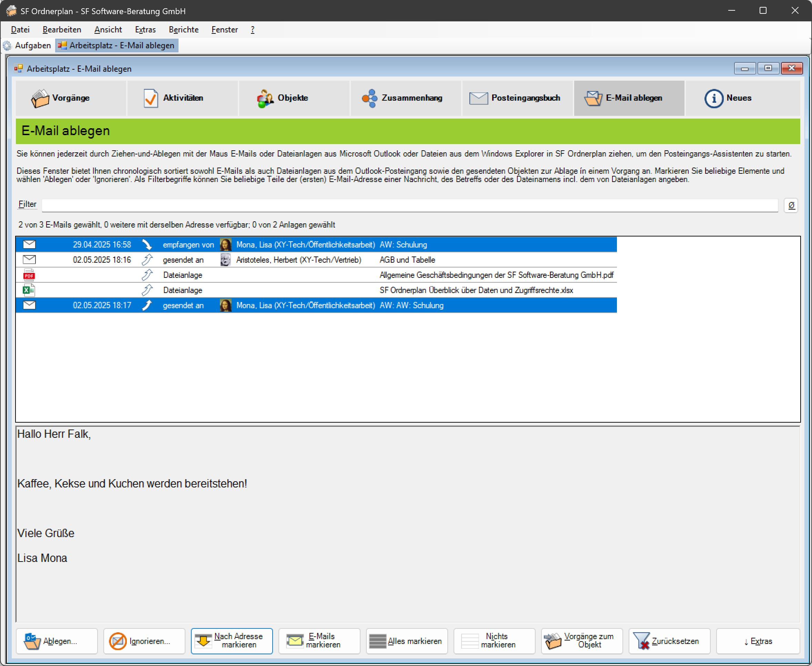
Task: Click the SF Ordnerplan app icon in title bar
Action: tap(11, 11)
